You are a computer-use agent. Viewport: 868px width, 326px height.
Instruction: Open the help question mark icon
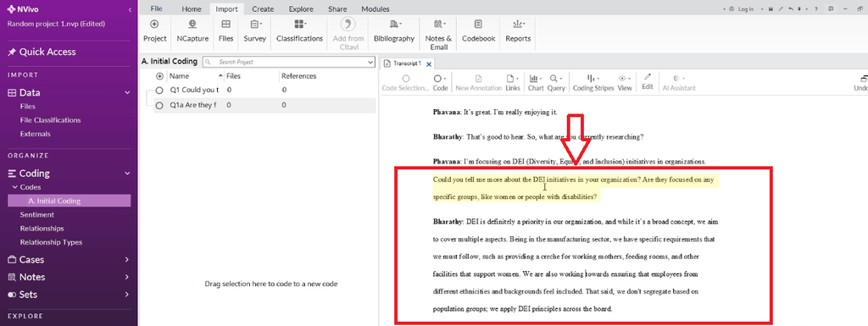coord(816,9)
